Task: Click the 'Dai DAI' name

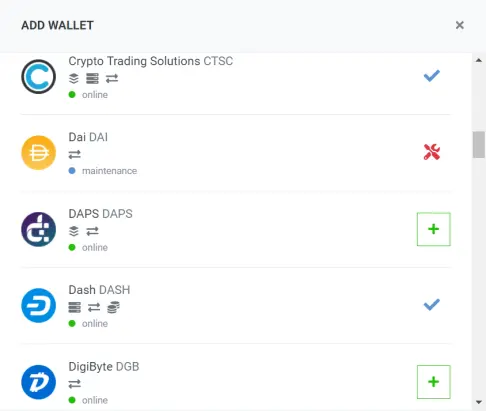Action: coord(88,137)
